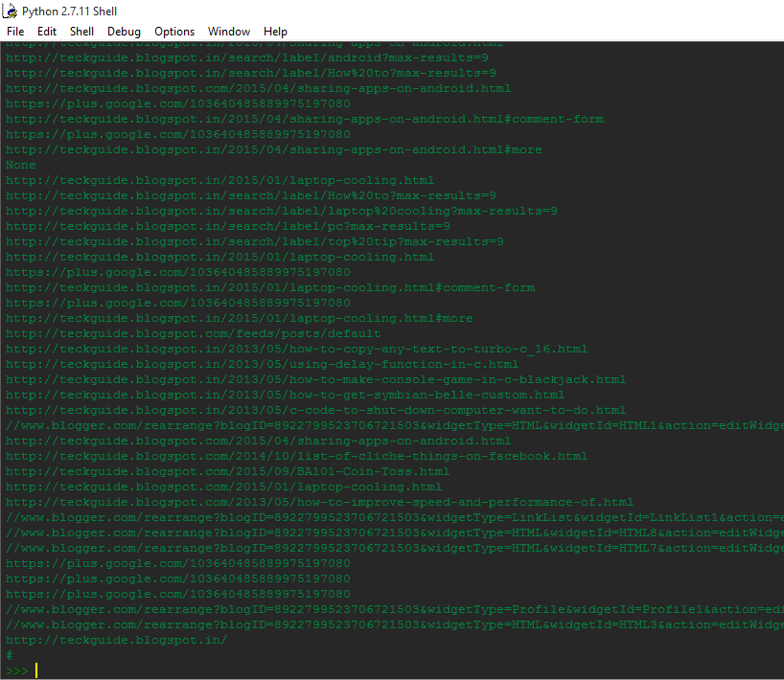Click the lone '#' output line

pos(9,655)
